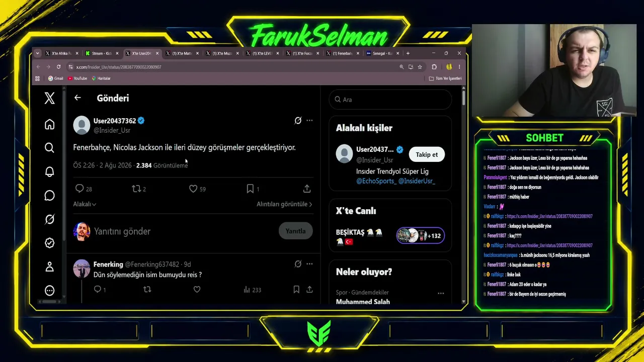Bookmark the main Nicolas Jackson post
This screenshot has width=644, height=362.
[253, 189]
